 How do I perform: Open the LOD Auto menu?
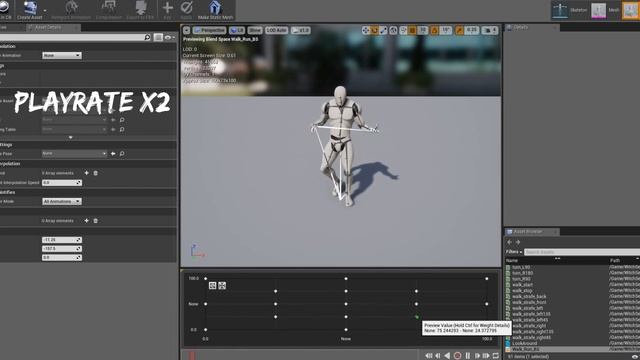click(276, 30)
